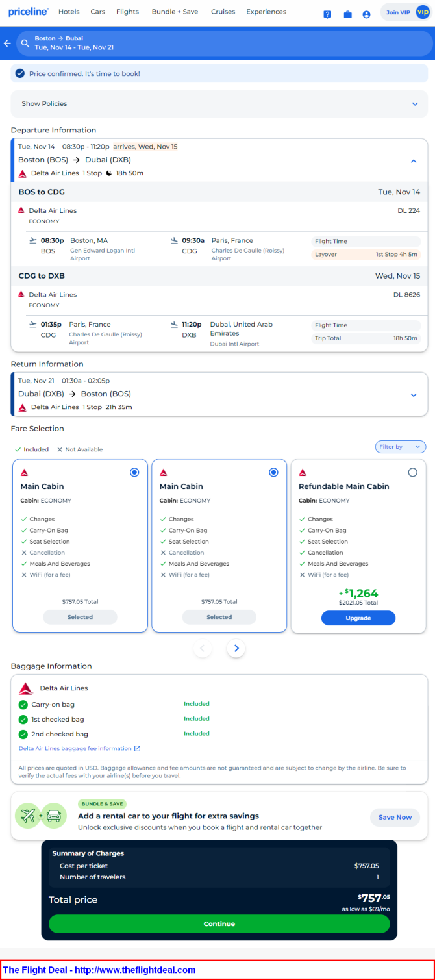Click the 2nd checked bag check icon
The height and width of the screenshot is (980, 435).
pos(23,735)
